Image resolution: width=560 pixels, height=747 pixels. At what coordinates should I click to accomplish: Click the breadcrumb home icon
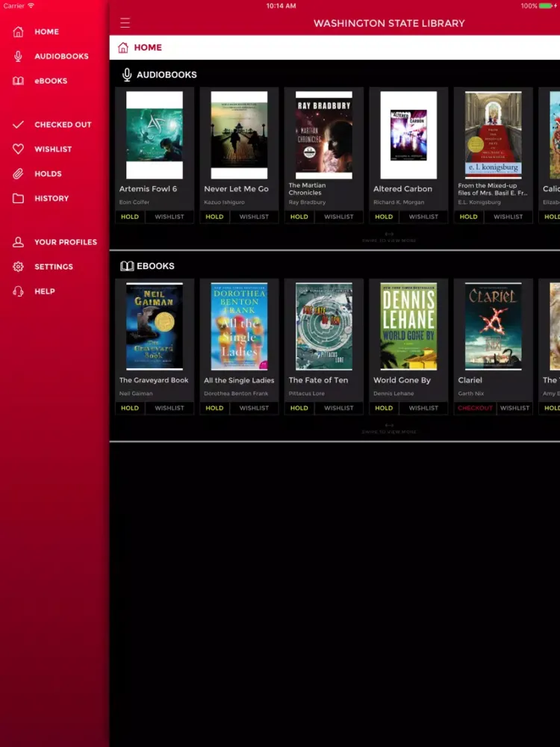pyautogui.click(x=123, y=47)
